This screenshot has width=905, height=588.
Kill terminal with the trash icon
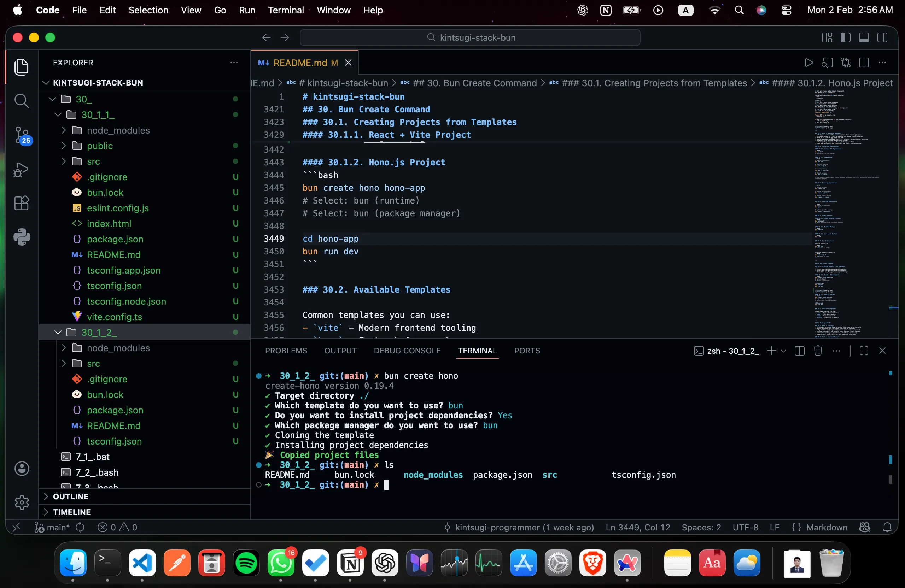818,351
